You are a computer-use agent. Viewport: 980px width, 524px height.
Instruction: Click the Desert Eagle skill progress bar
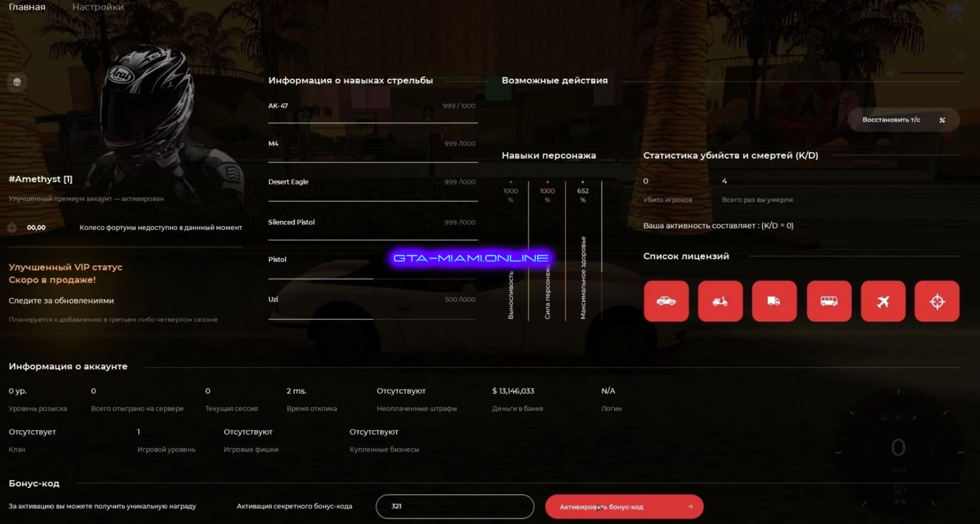372,201
